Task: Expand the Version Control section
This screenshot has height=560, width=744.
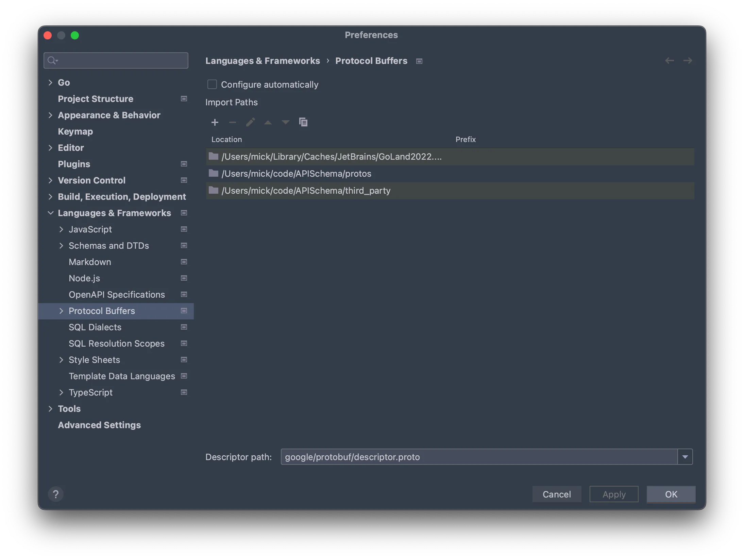Action: [50, 180]
